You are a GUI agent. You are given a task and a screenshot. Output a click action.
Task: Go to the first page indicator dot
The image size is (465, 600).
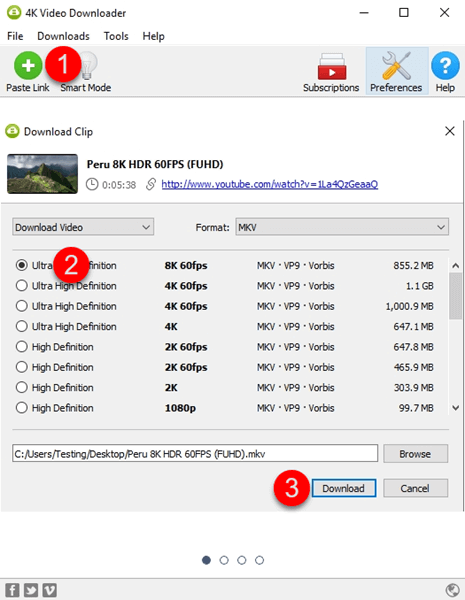click(206, 560)
